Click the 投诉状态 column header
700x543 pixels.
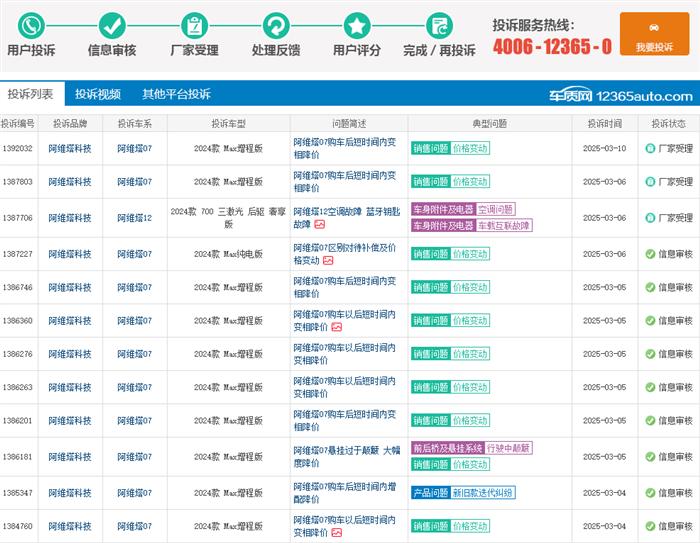coord(668,124)
